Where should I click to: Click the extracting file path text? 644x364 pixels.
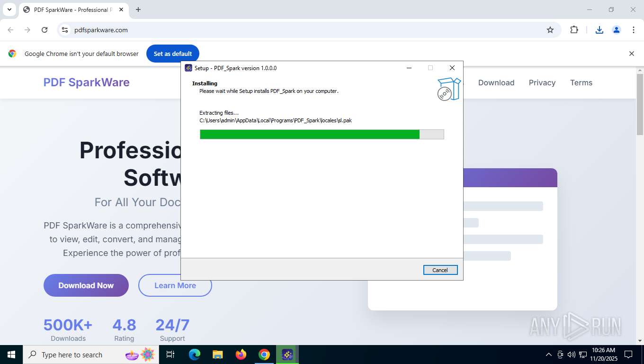[x=276, y=120]
